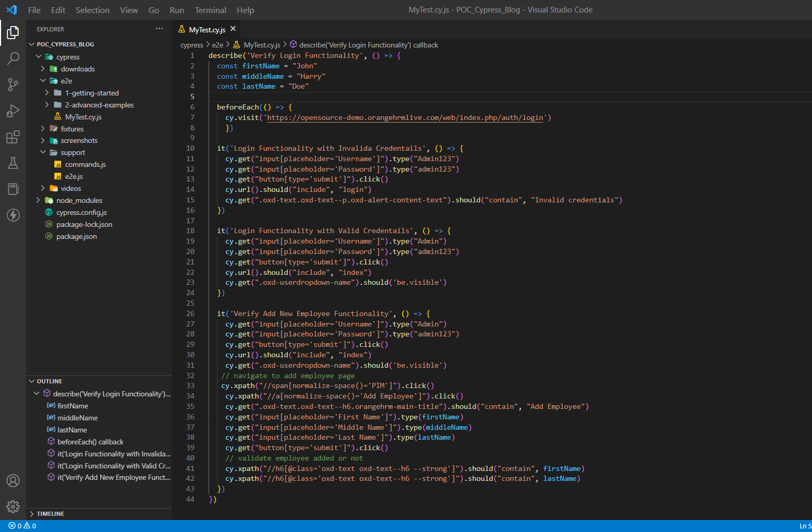The width and height of the screenshot is (812, 532).
Task: Open the Source Control view icon
Action: click(13, 84)
